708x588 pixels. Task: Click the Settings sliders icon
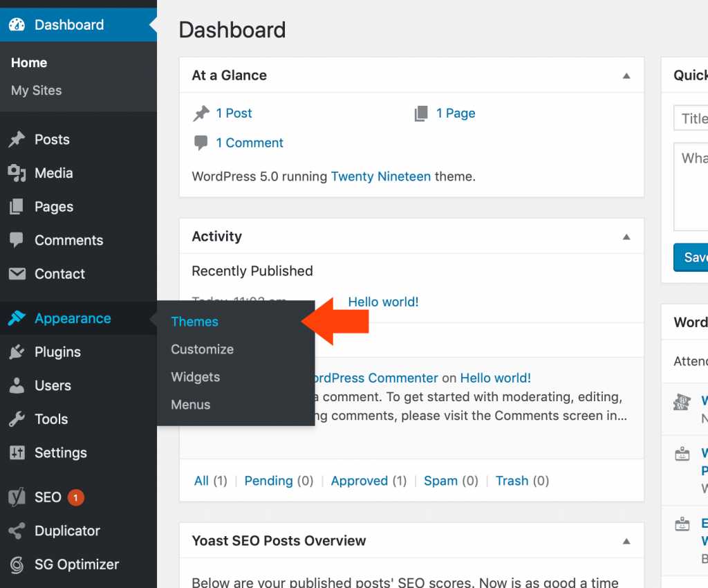click(x=17, y=452)
